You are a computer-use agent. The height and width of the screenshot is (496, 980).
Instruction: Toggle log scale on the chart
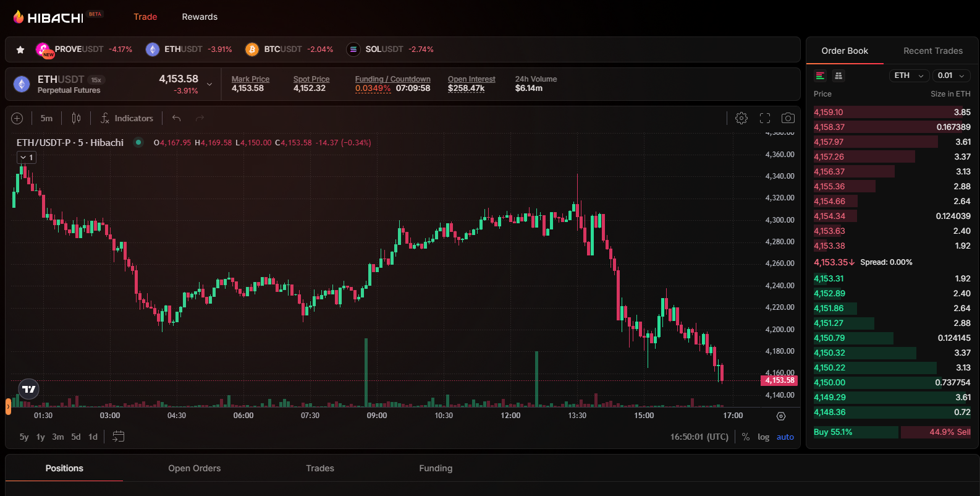pos(764,437)
